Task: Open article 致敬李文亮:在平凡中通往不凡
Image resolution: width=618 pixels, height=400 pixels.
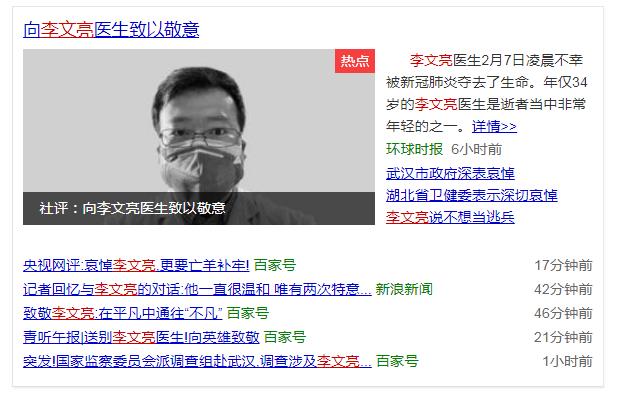Action: pos(123,313)
